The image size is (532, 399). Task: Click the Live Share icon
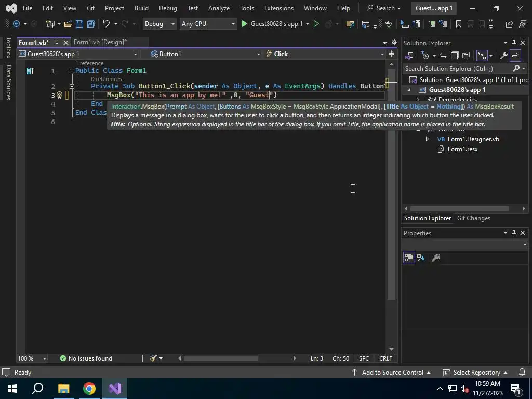click(509, 24)
